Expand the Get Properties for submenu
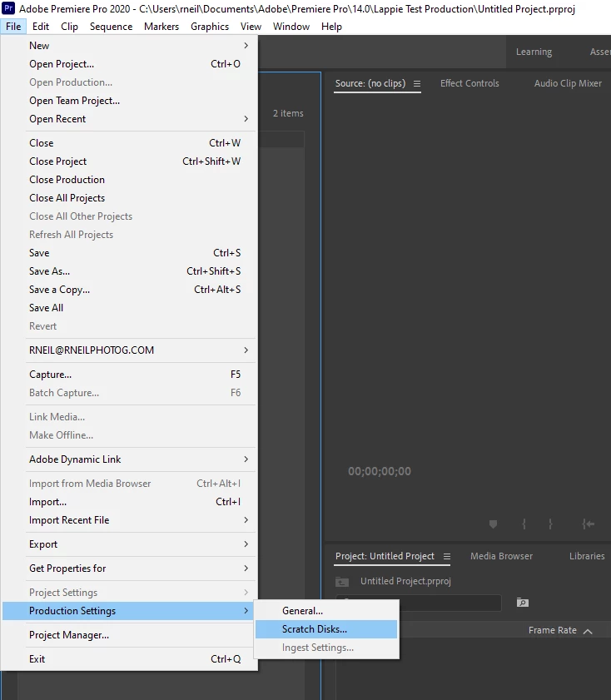The height and width of the screenshot is (700, 611). 246,568
